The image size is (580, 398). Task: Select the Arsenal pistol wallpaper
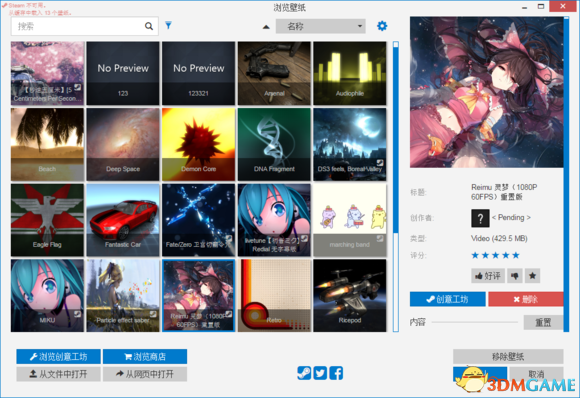coord(274,73)
